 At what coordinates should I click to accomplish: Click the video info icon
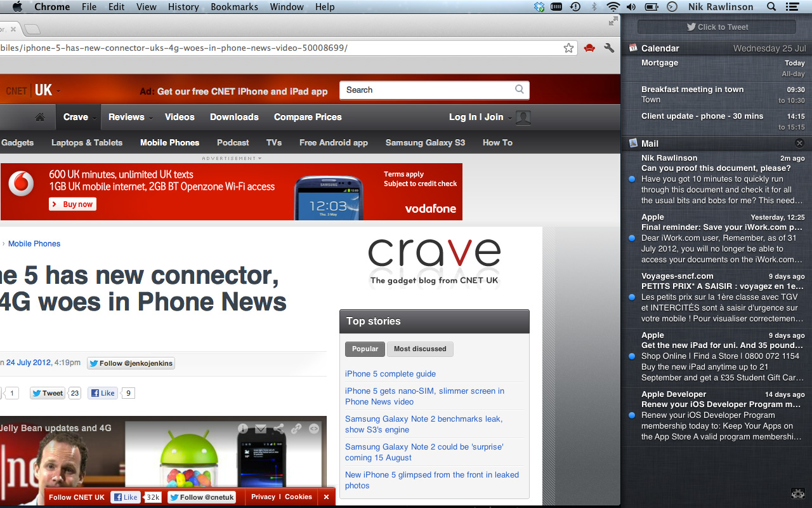242,429
